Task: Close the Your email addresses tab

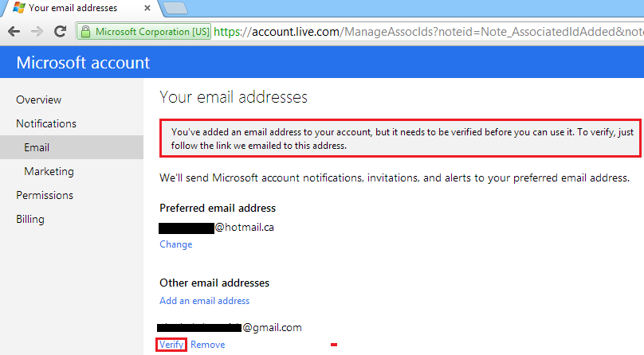Action: pyautogui.click(x=147, y=8)
